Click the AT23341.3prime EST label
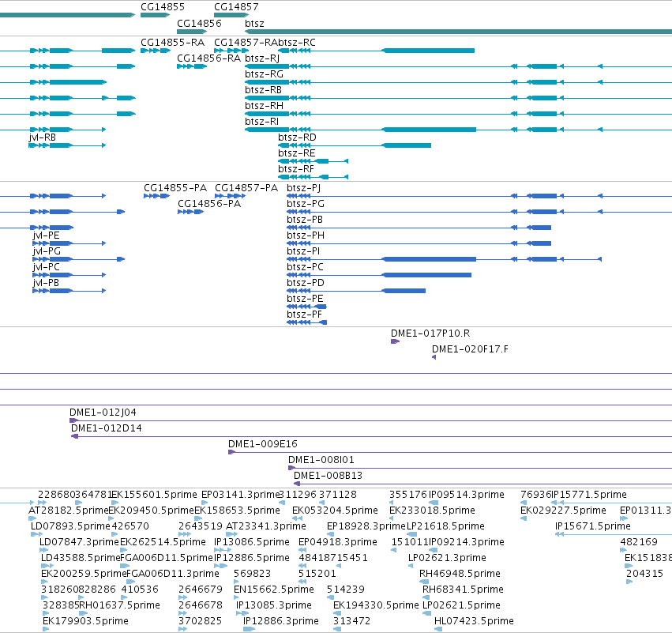 tap(266, 526)
